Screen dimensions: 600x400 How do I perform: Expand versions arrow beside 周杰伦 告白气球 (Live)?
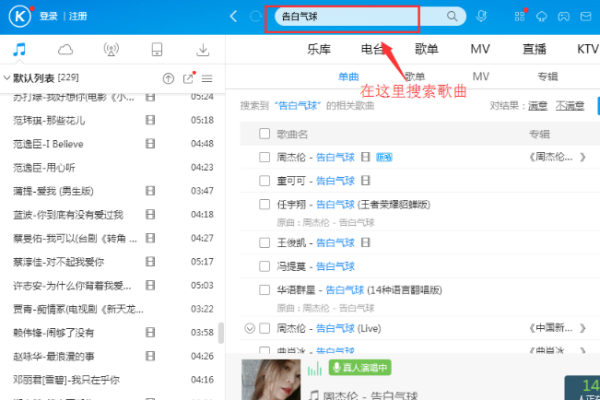click(x=249, y=328)
